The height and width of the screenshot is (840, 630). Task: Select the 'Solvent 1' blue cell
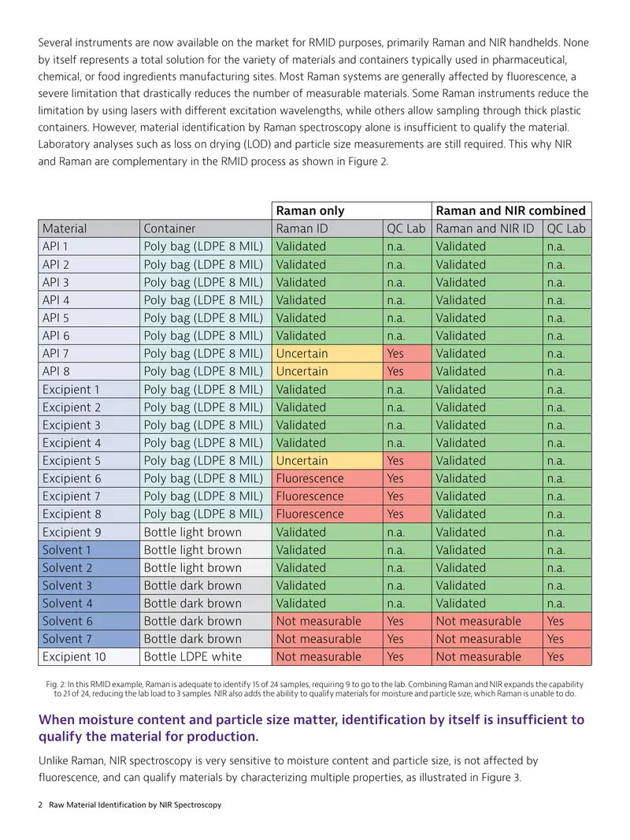89,550
